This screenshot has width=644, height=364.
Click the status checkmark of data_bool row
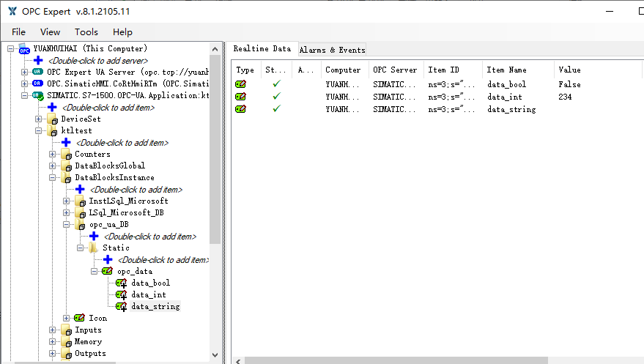pos(277,83)
